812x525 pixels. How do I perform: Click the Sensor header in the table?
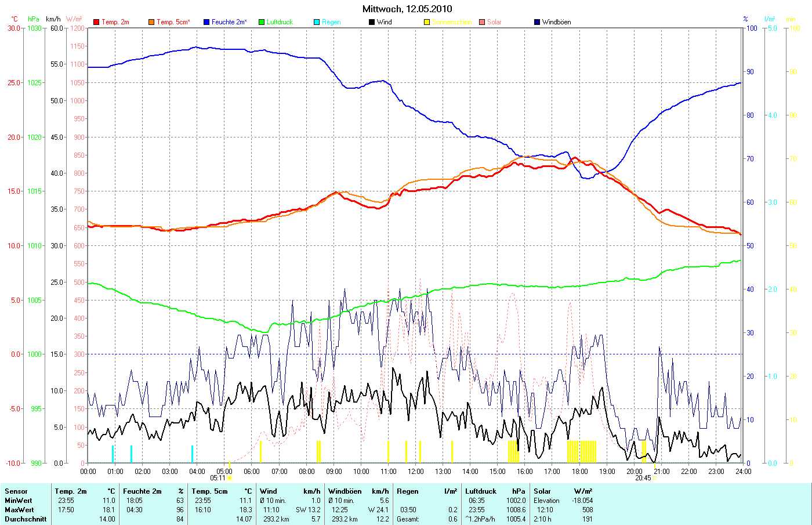16,491
